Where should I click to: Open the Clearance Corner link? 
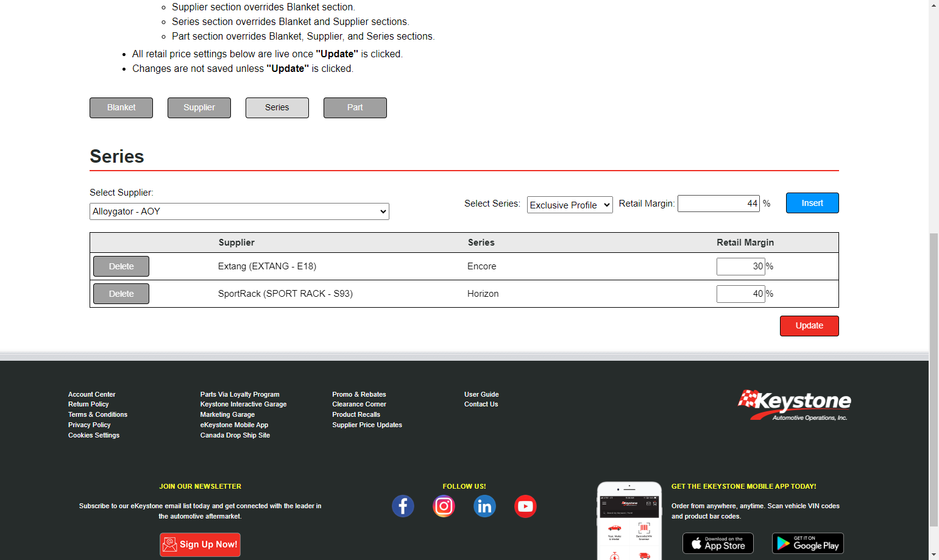(x=359, y=404)
